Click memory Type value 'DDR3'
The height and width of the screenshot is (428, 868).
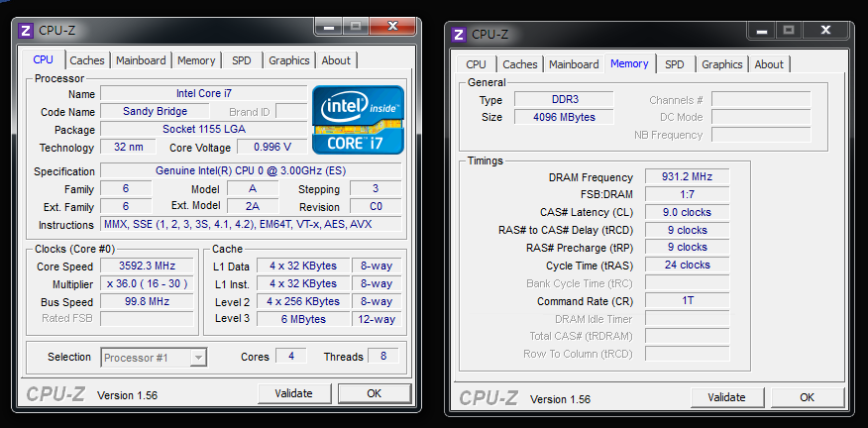click(564, 100)
